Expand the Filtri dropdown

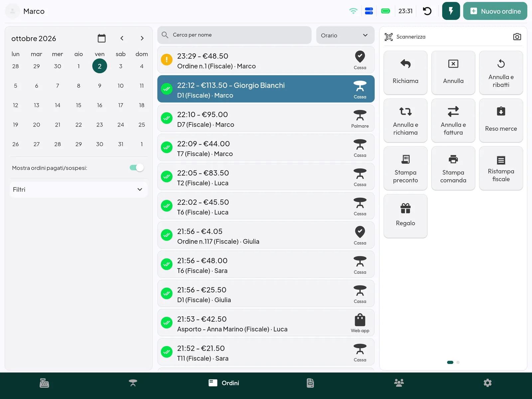tap(78, 189)
